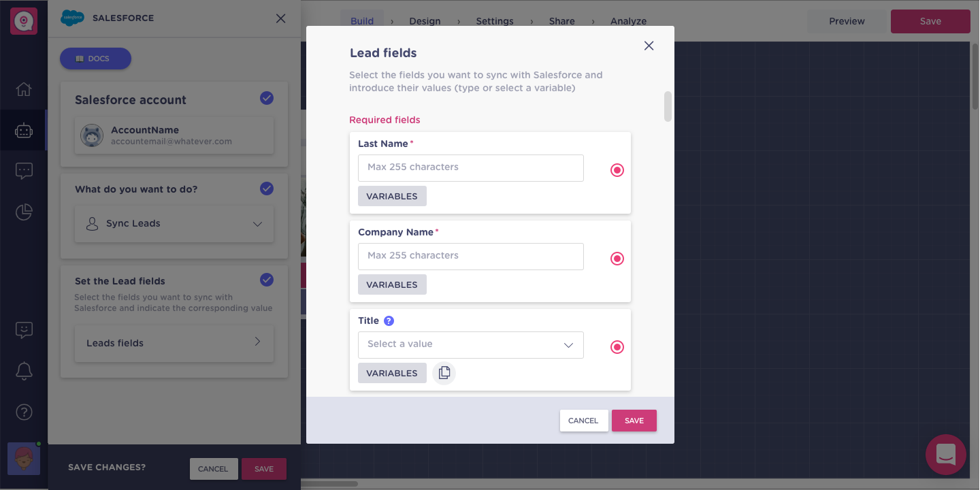Click the What do you want to do check mark
This screenshot has height=490, width=980.
(267, 189)
